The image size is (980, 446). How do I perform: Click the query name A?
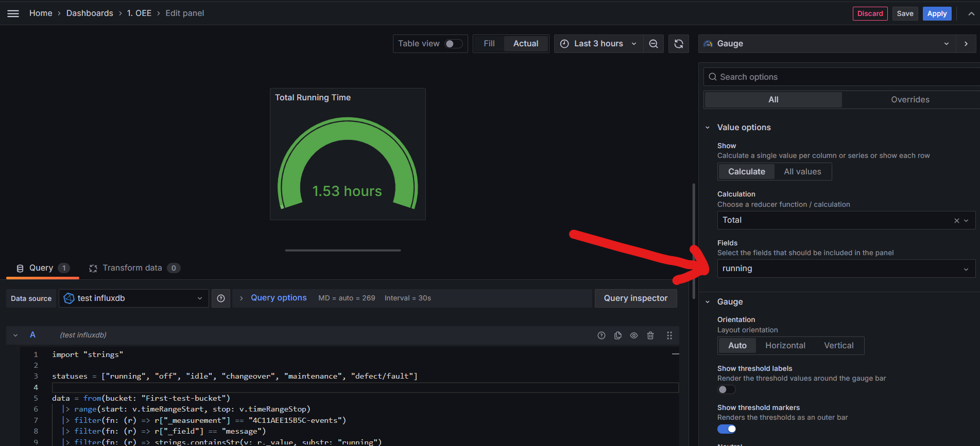[32, 335]
